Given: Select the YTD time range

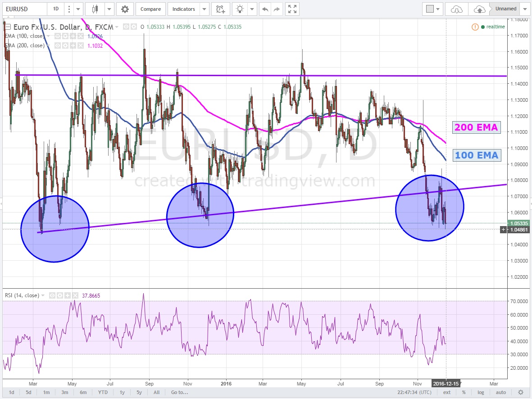Looking at the screenshot, I should [102, 392].
